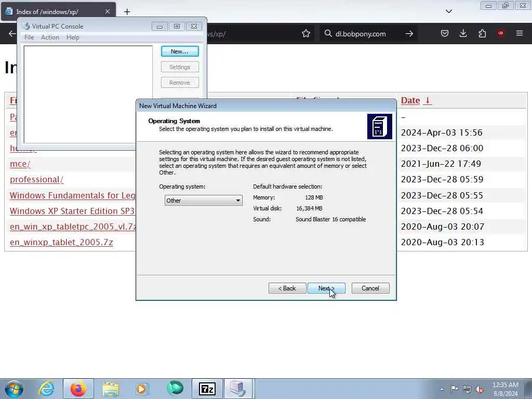Click date 2021-Jun-22 17:49
This screenshot has width=532, height=399.
point(441,164)
